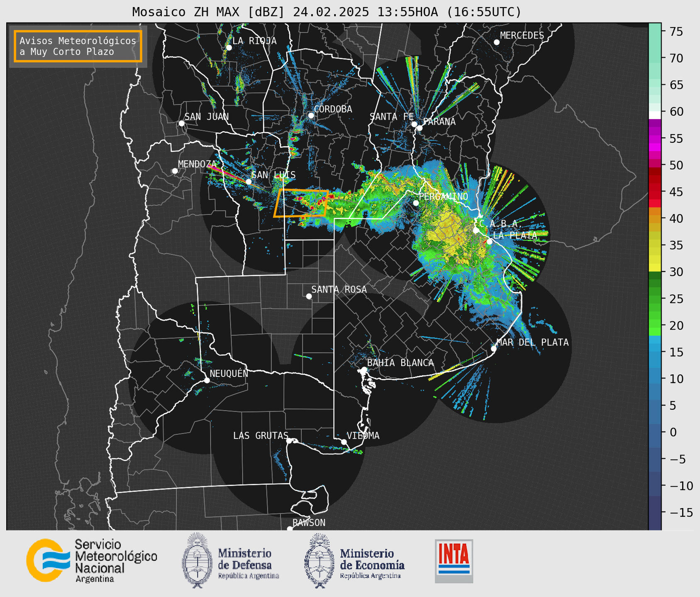Click the BAHÍA BLANCA city label
This screenshot has width=700, height=597.
(400, 363)
